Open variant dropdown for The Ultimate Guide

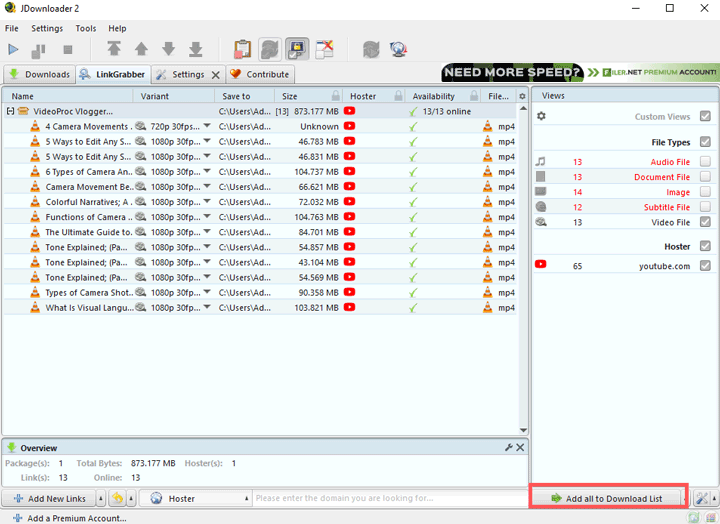(207, 231)
